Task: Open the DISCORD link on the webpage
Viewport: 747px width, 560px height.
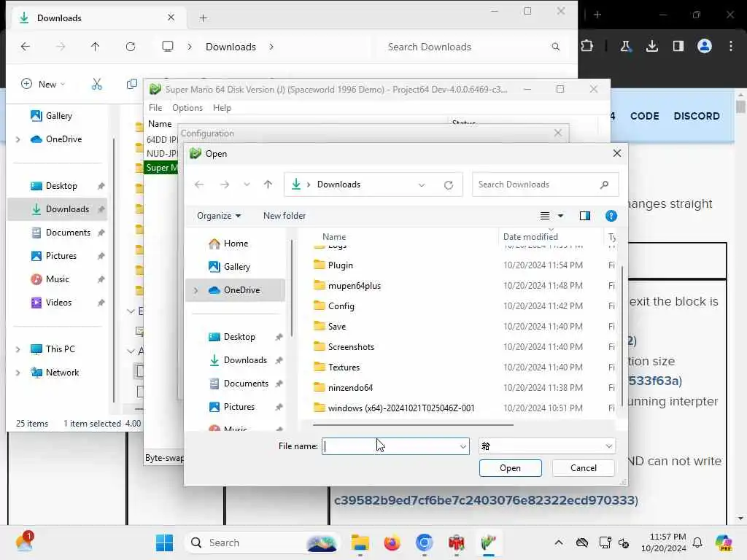Action: pos(697,116)
